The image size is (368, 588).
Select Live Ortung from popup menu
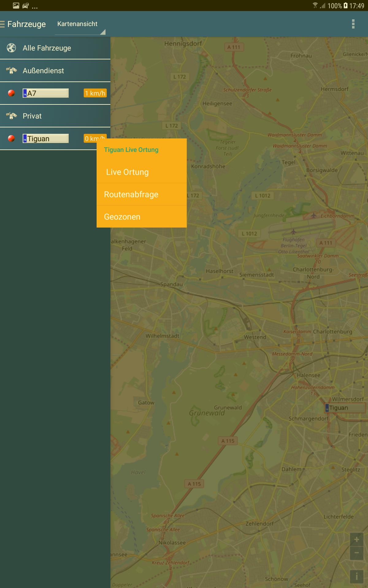click(x=127, y=172)
